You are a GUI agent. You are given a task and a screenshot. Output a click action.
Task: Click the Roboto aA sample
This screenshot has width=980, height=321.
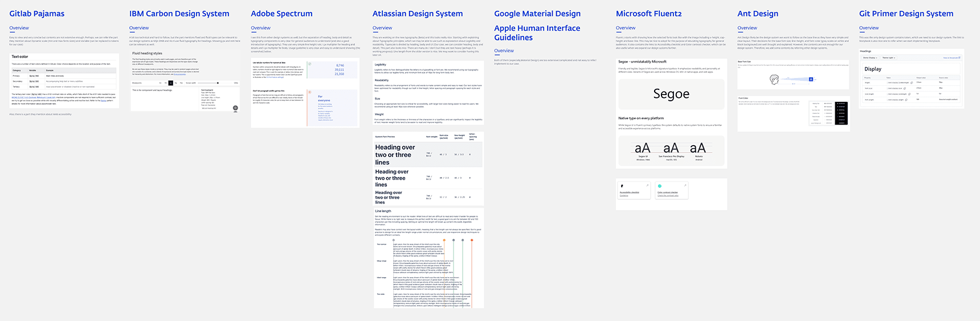pyautogui.click(x=698, y=149)
